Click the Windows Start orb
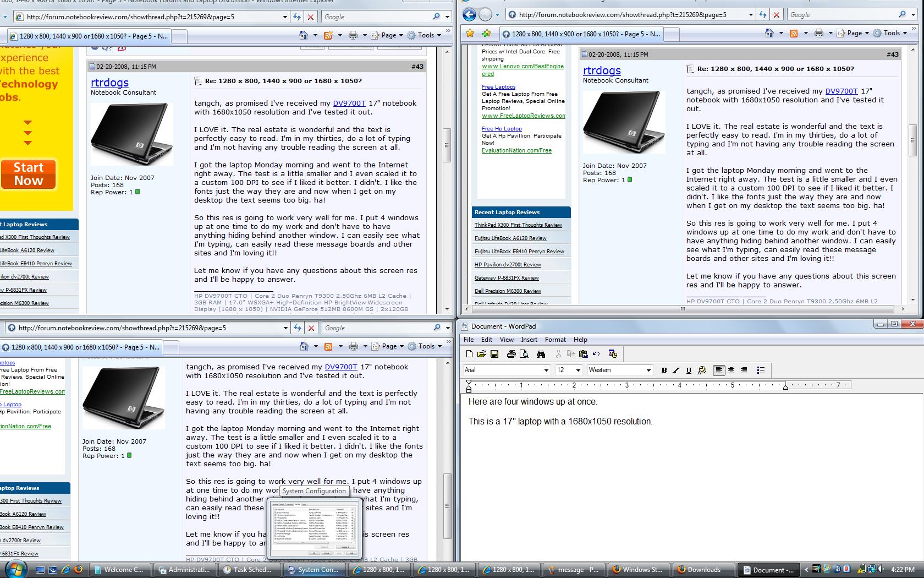The image size is (924, 578). point(15,569)
